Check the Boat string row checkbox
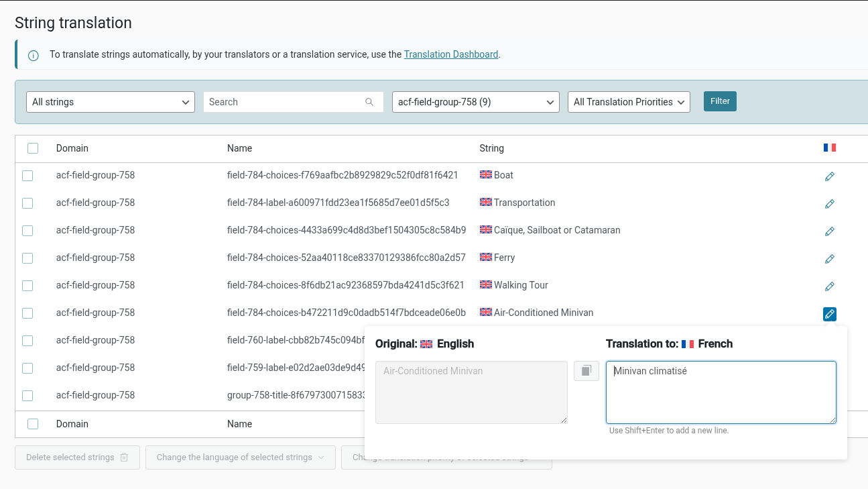This screenshot has height=489, width=868. tap(27, 176)
